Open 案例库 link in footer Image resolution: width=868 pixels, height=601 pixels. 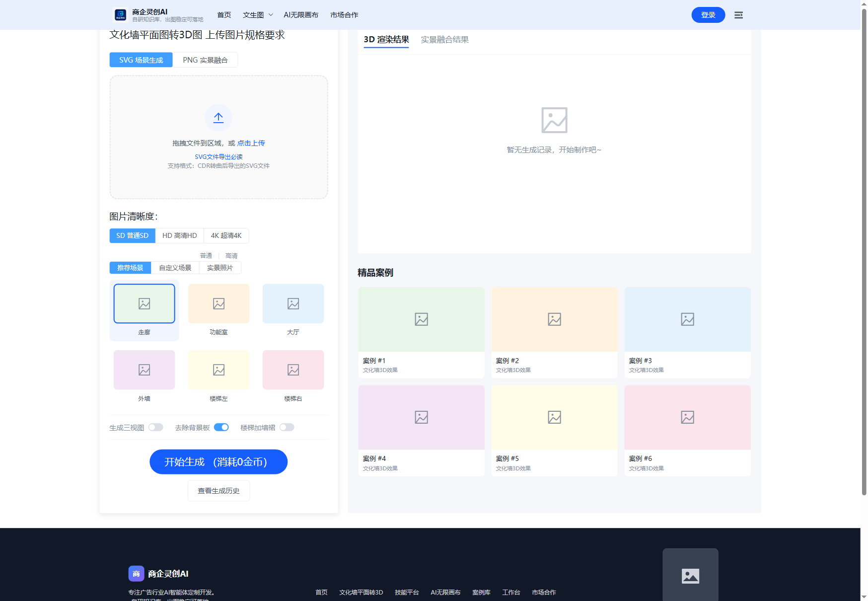(x=481, y=592)
